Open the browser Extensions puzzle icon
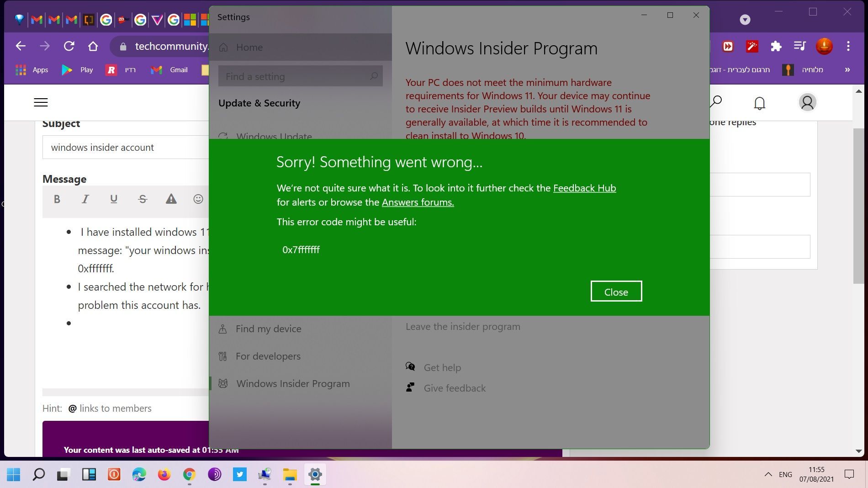The height and width of the screenshot is (488, 868). tap(776, 46)
